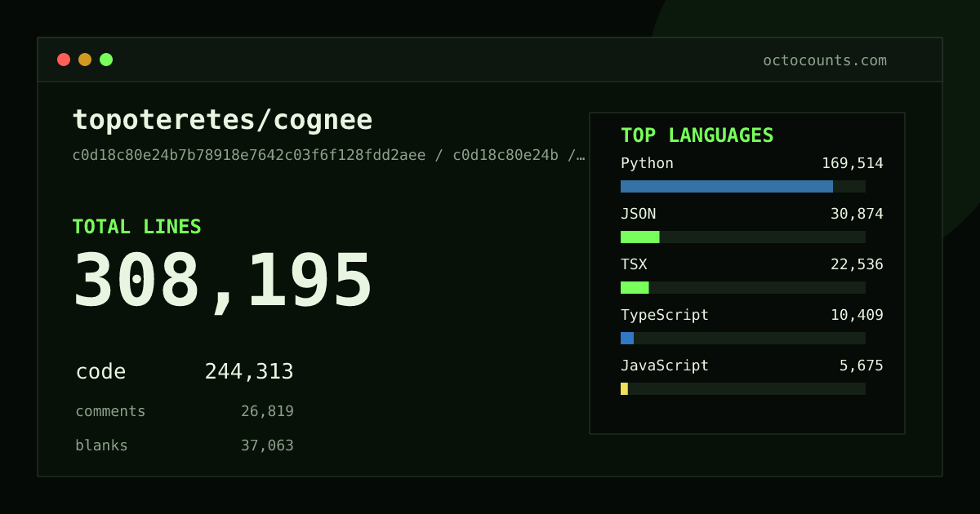Click the TSX progress bar
The height and width of the screenshot is (514, 980).
(743, 287)
